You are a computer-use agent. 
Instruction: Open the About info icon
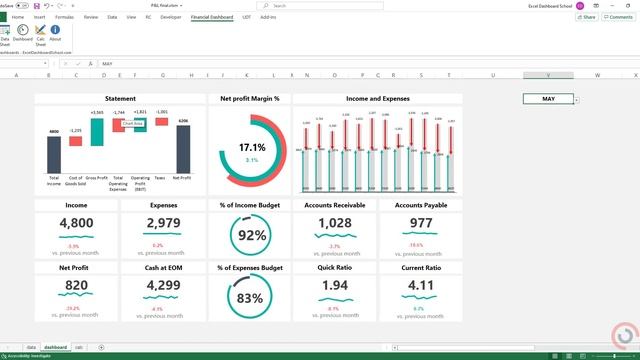(x=55, y=33)
